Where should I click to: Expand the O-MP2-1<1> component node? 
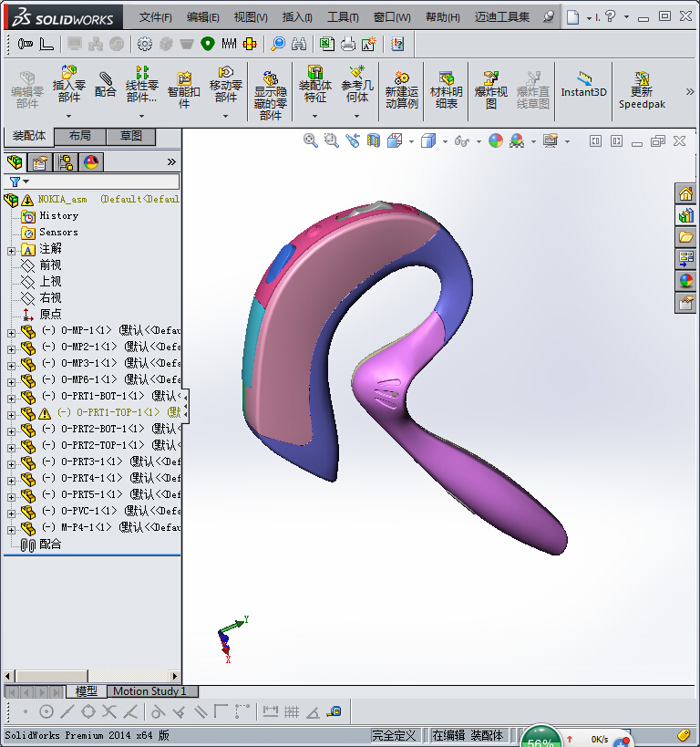(12, 349)
